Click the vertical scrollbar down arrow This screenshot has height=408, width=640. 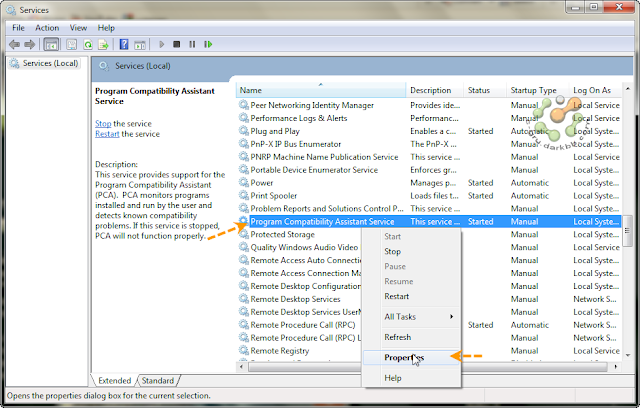(628, 355)
